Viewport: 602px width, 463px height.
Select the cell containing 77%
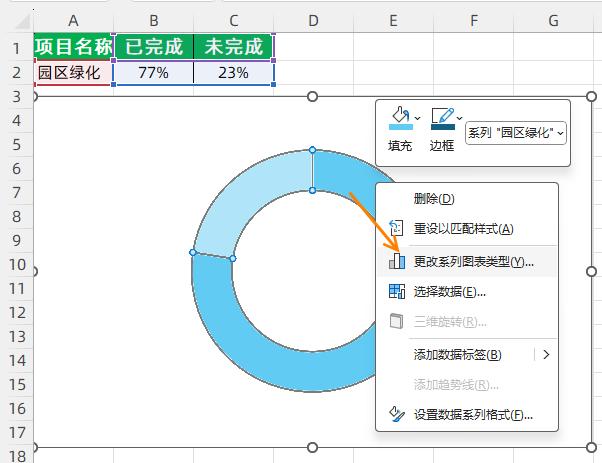click(153, 72)
